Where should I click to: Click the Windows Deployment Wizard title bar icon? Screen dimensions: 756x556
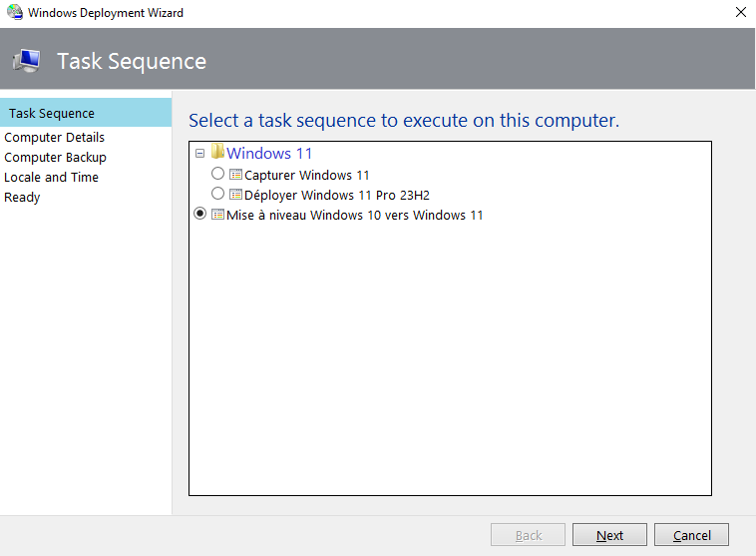point(15,13)
